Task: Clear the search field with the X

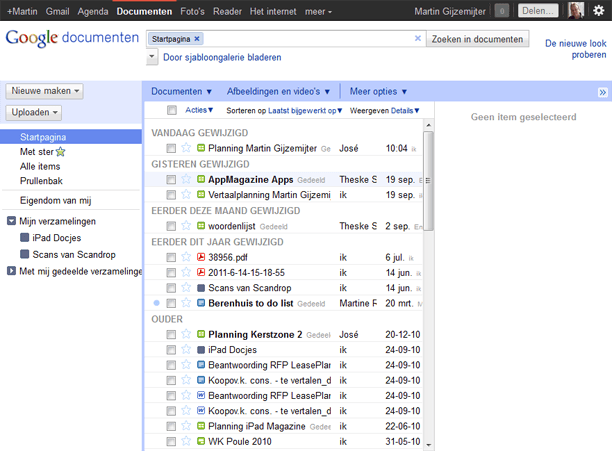Action: click(418, 38)
